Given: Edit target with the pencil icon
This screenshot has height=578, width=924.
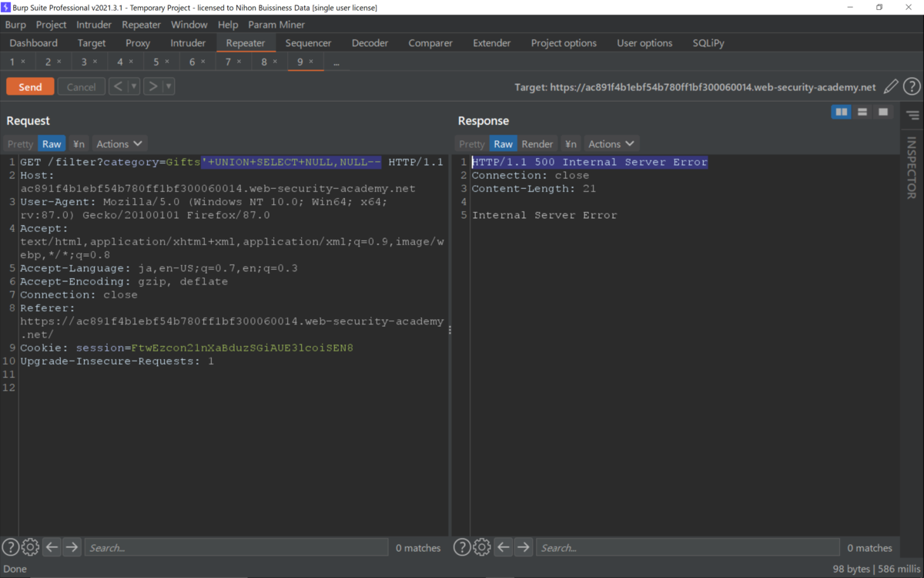Looking at the screenshot, I should pos(891,87).
